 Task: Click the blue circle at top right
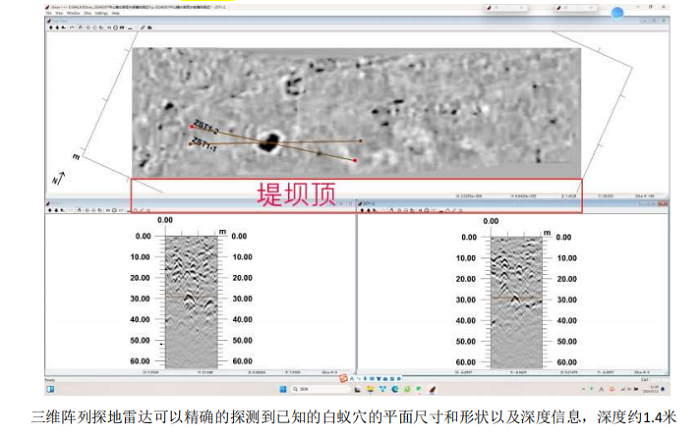(x=617, y=13)
